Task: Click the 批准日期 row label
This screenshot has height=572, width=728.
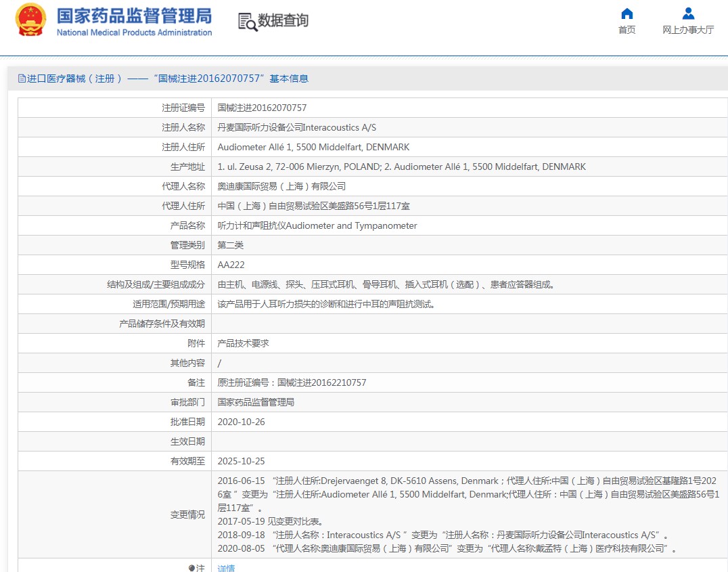Action: (x=187, y=422)
